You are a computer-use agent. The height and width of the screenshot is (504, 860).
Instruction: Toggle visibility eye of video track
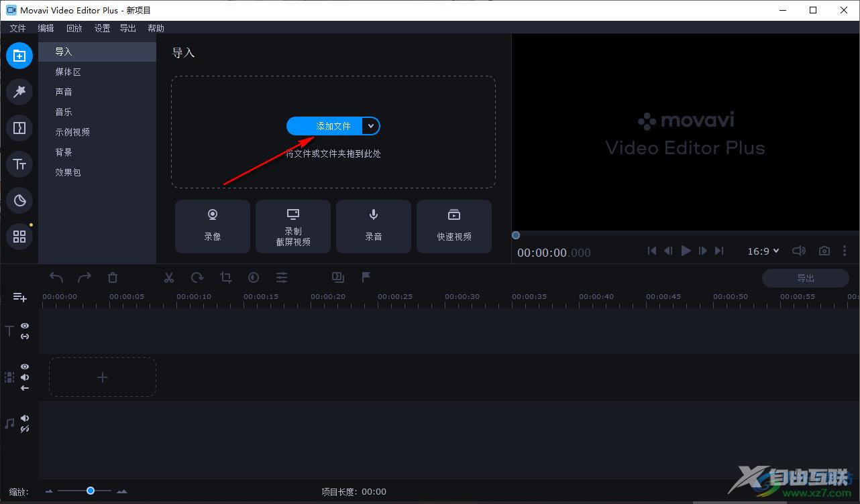[x=25, y=367]
